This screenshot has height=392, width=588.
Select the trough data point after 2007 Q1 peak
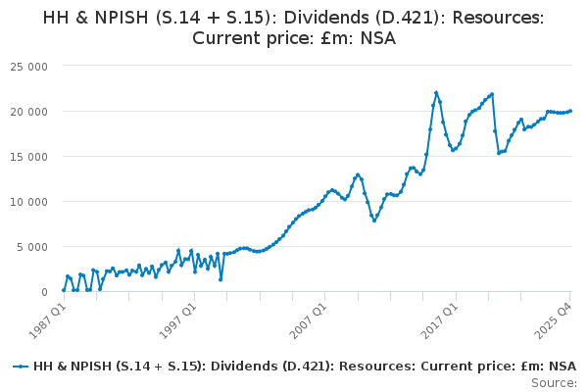[373, 220]
